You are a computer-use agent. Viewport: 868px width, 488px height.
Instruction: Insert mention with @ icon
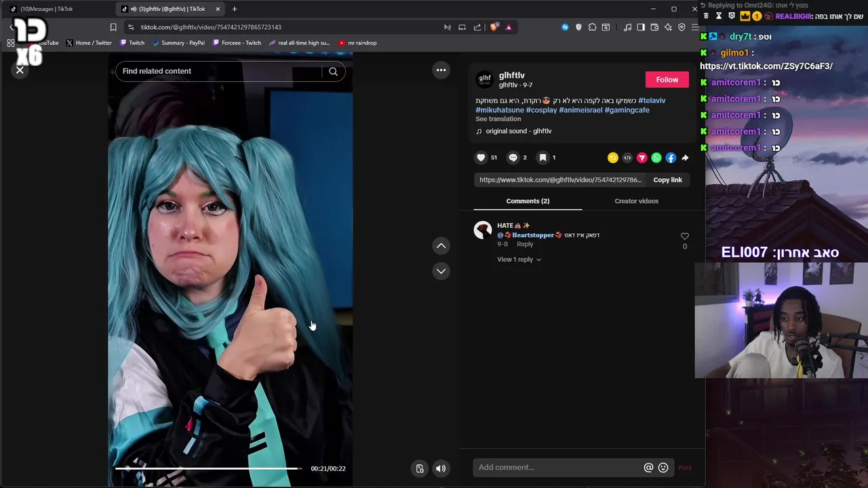pos(648,468)
